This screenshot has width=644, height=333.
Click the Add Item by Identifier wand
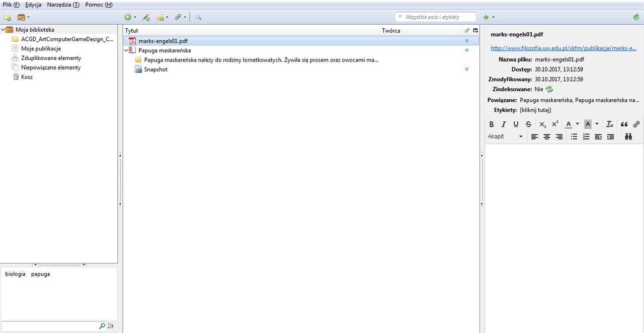(x=146, y=17)
